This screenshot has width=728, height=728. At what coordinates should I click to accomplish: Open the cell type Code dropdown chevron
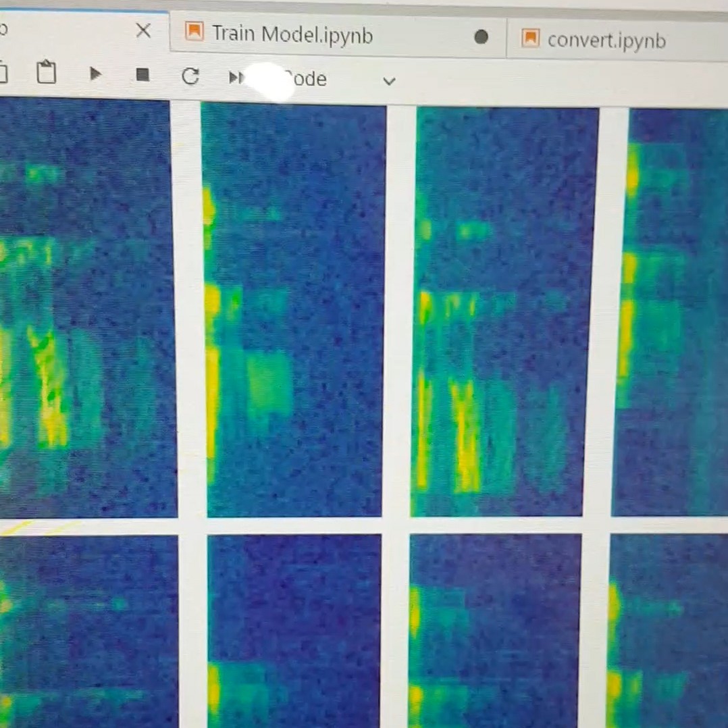point(389,82)
